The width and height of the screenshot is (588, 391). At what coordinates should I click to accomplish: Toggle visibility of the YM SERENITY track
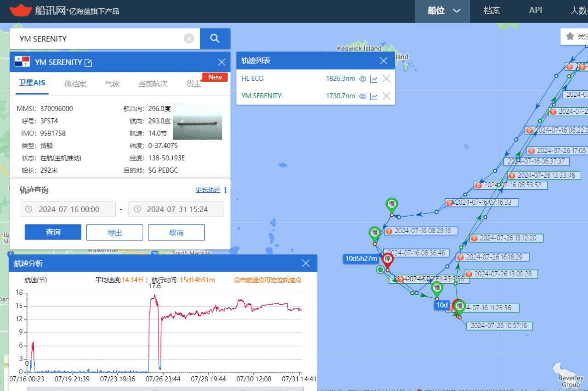pyautogui.click(x=362, y=96)
